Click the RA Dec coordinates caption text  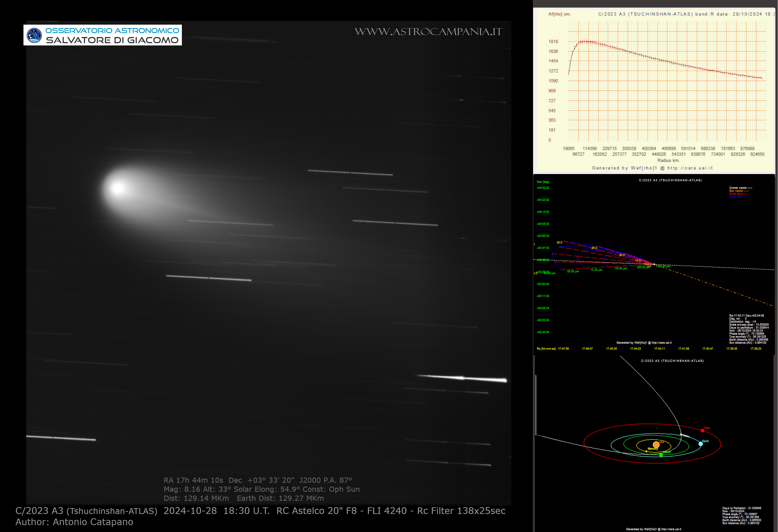tap(258, 480)
